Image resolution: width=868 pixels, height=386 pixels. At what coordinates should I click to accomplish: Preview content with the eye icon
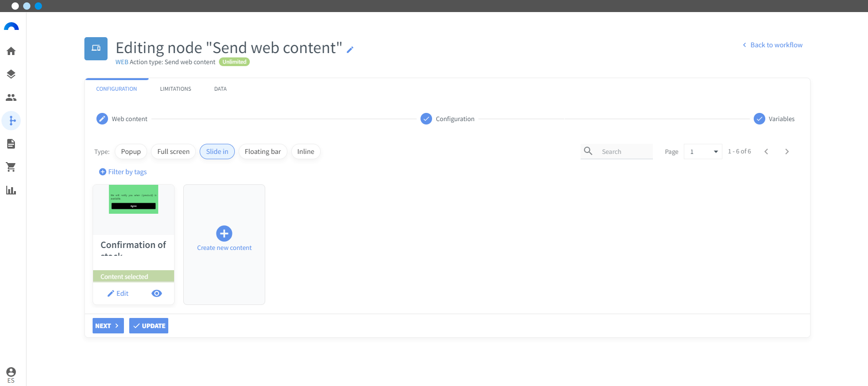point(157,293)
